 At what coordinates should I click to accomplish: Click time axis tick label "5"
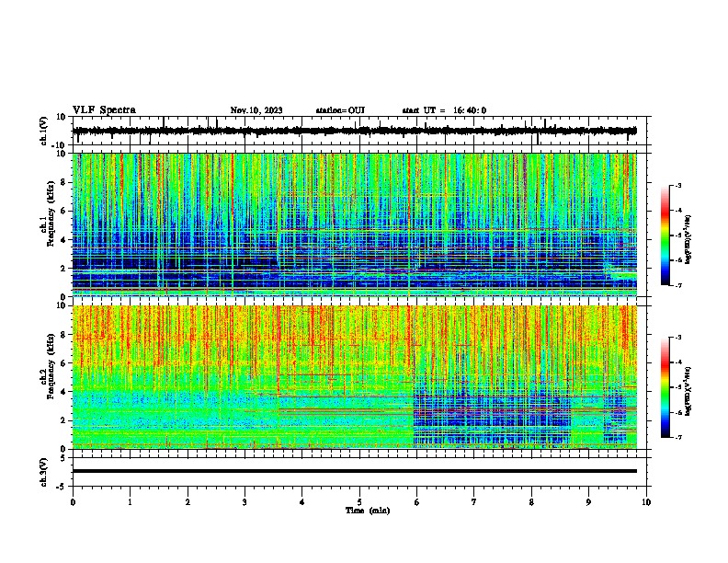pyautogui.click(x=359, y=502)
